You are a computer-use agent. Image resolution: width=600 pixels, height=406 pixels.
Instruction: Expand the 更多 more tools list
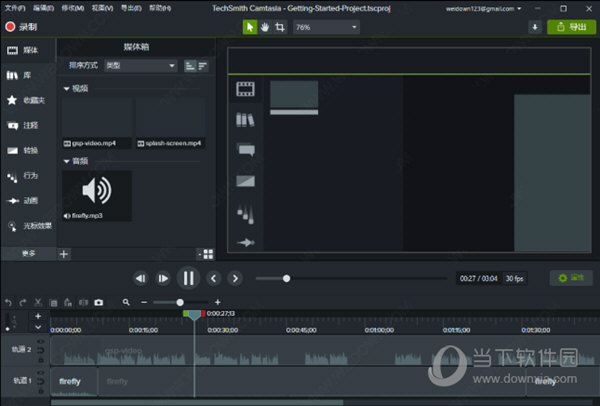tap(28, 253)
